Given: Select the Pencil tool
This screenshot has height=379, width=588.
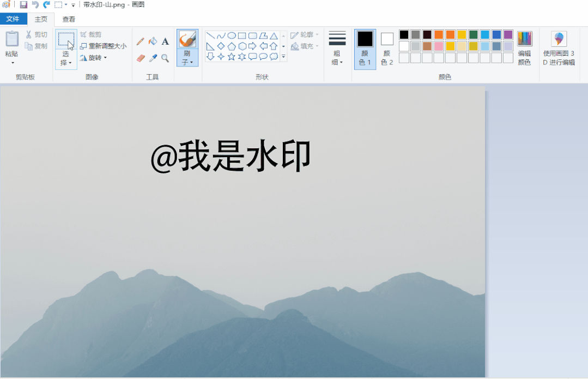Looking at the screenshot, I should click(141, 40).
